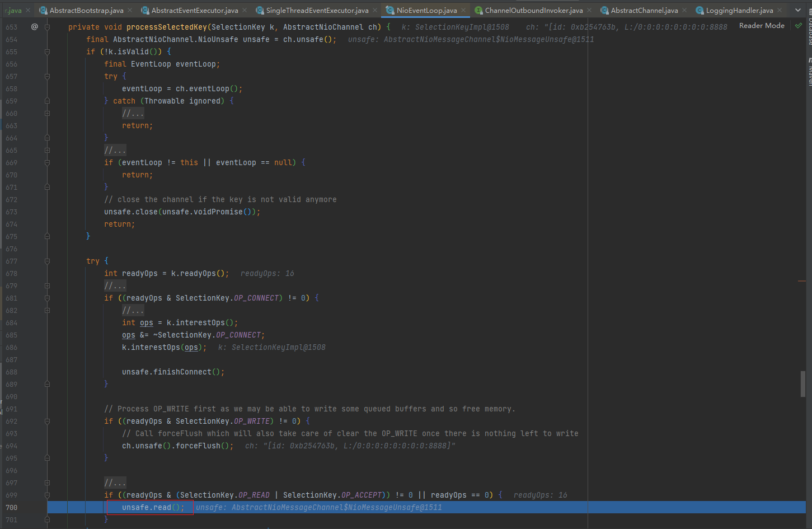
Task: Collapse OP_CONNECT if block at line 681
Action: pos(47,298)
